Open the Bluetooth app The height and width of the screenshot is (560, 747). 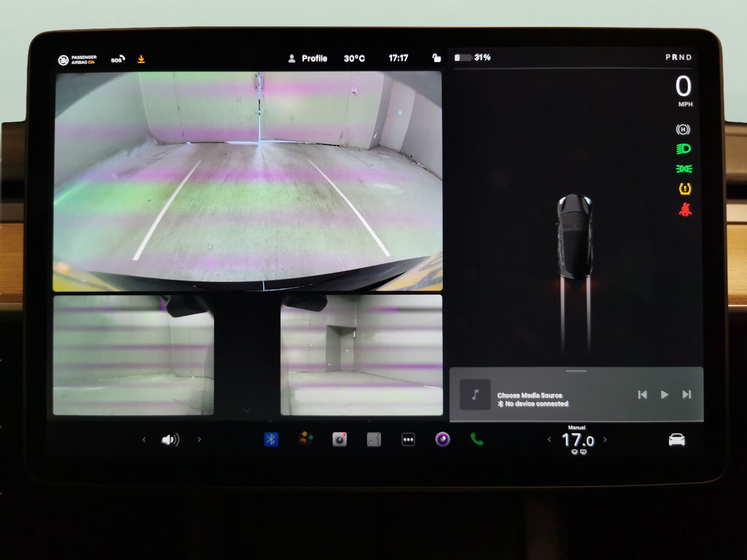[x=271, y=439]
